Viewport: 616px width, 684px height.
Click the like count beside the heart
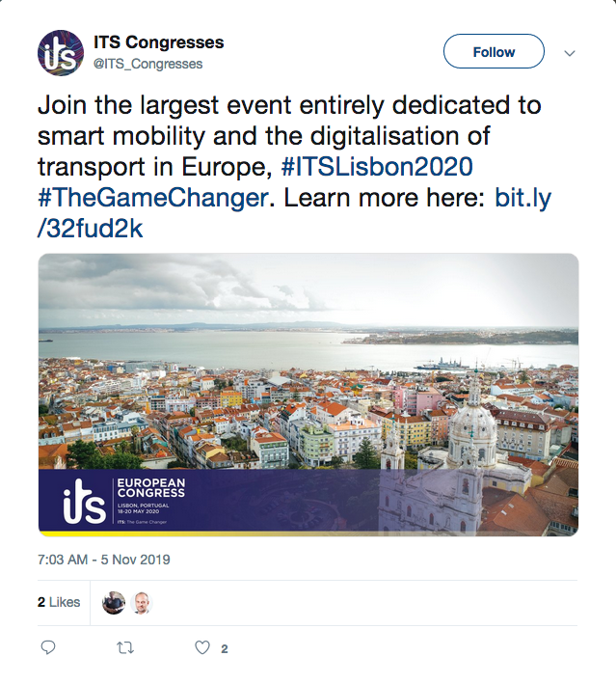[225, 649]
